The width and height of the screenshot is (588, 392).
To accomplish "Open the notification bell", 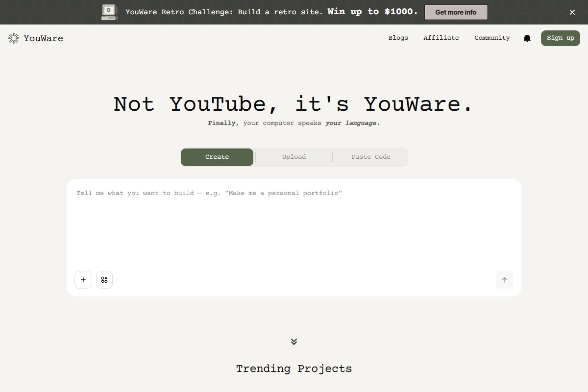I will pos(527,38).
